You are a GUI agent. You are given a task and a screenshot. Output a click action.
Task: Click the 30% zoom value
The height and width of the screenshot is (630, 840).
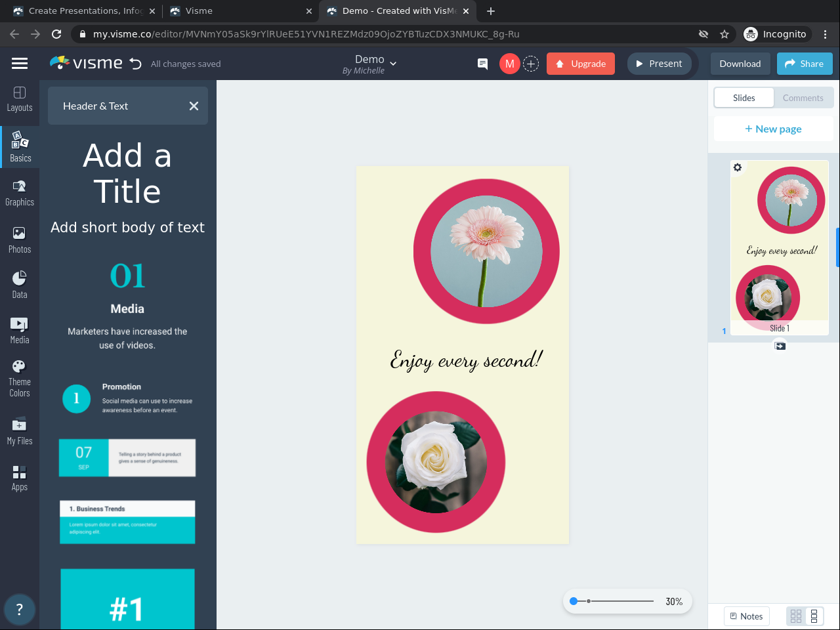674,601
